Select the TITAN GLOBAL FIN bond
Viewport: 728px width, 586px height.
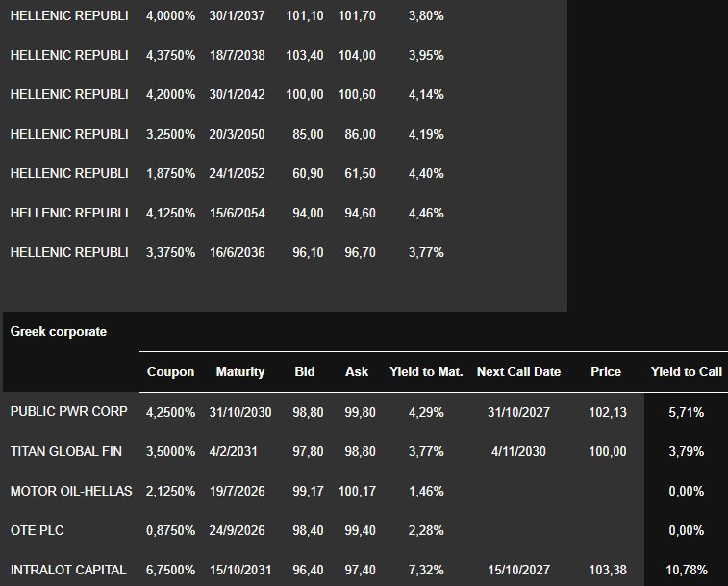tap(68, 450)
